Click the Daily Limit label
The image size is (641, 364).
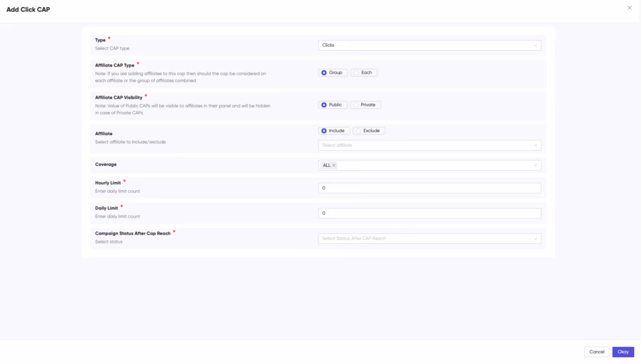106,208
